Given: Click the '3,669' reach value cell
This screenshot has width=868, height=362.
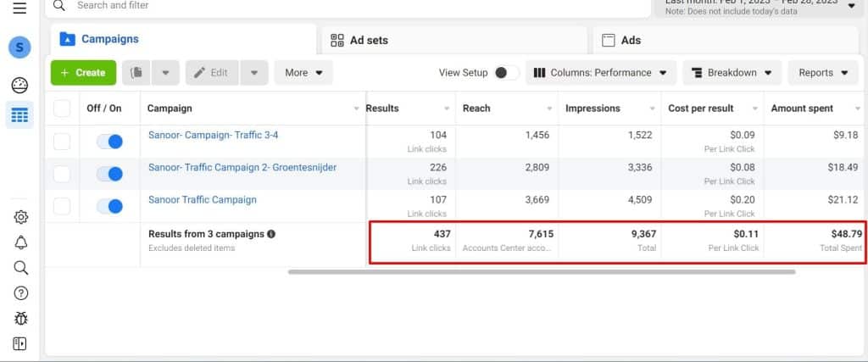Looking at the screenshot, I should [537, 200].
